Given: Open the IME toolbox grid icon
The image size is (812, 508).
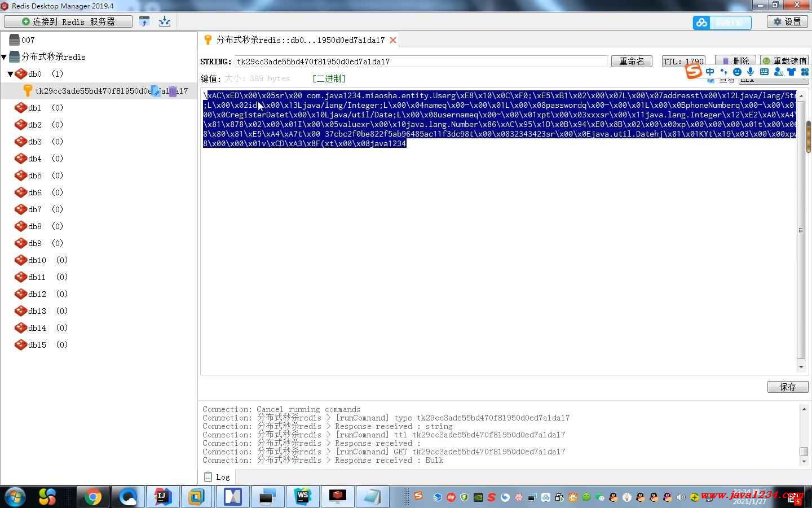Looking at the screenshot, I should [805, 72].
